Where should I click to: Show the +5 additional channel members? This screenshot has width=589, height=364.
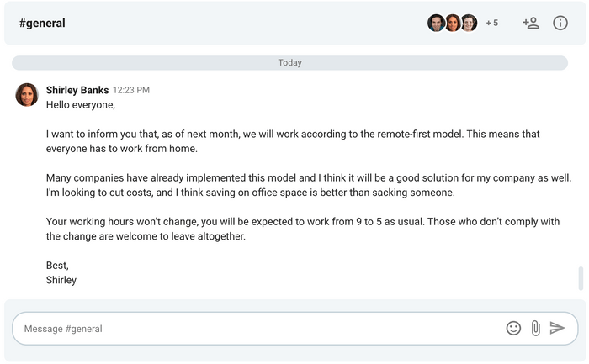click(x=492, y=24)
